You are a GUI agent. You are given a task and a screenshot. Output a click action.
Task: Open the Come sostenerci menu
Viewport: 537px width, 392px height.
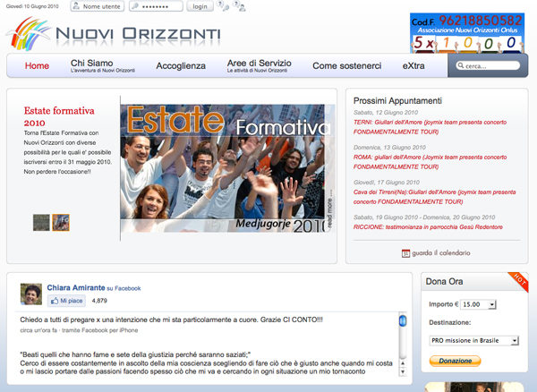(x=346, y=66)
